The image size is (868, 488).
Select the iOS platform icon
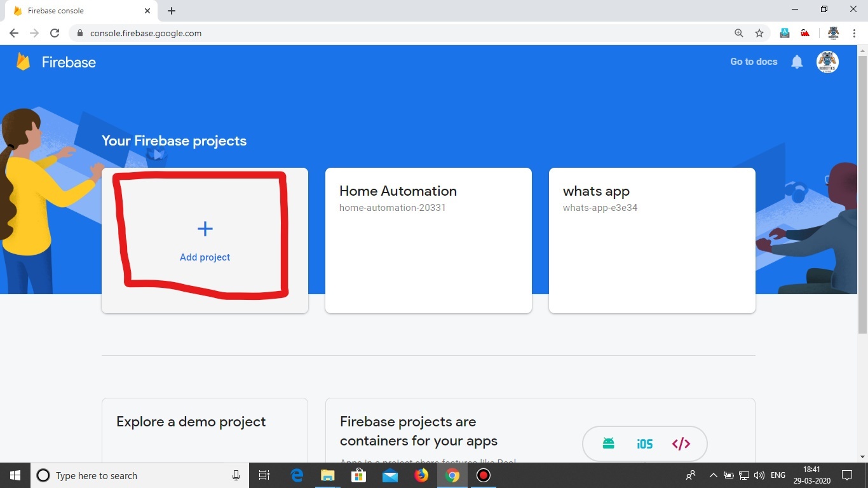click(644, 444)
